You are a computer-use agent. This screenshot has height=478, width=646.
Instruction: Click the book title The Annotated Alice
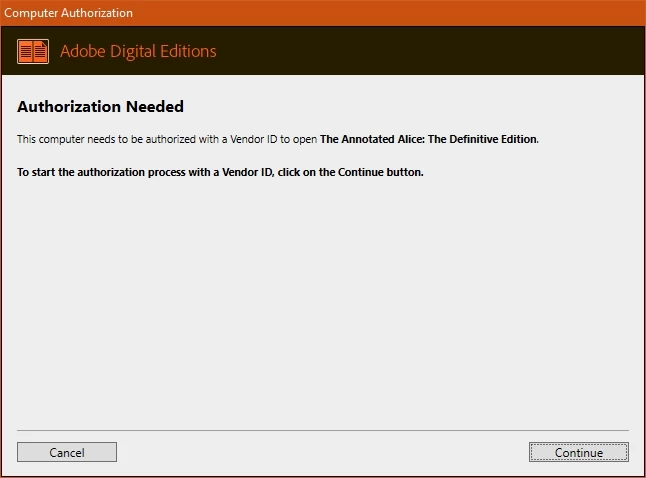coord(429,139)
